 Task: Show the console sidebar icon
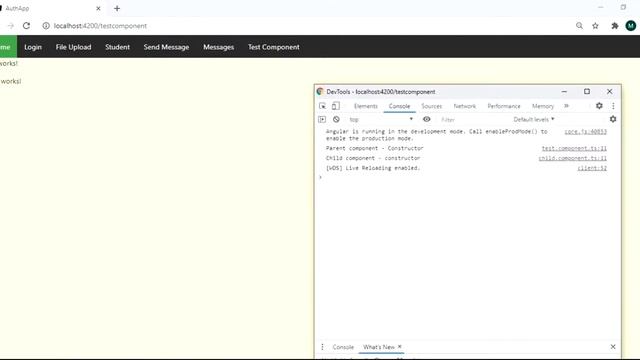pos(322,119)
